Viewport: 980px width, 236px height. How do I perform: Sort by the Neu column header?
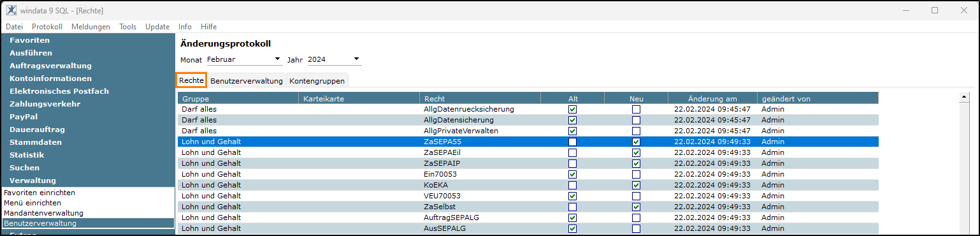[636, 98]
